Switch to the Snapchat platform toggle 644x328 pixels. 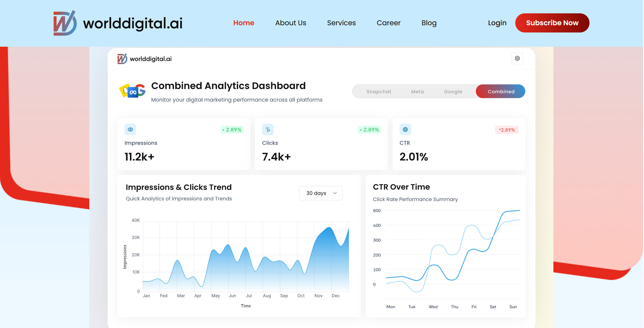(378, 92)
